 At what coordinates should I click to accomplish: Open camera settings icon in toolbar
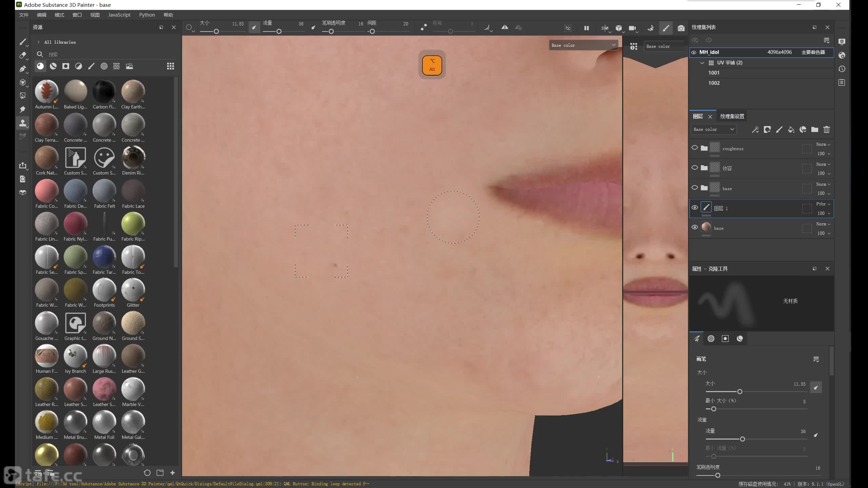(x=632, y=28)
